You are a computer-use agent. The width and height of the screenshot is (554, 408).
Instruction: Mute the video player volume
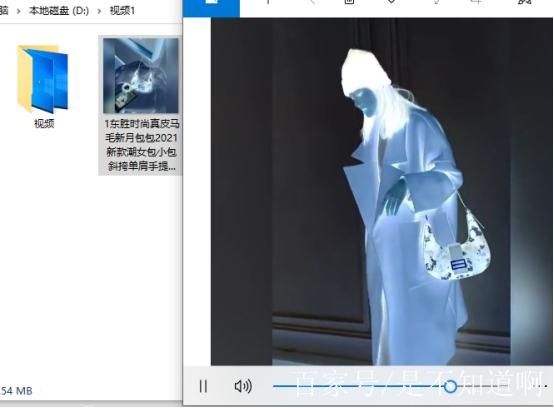243,386
